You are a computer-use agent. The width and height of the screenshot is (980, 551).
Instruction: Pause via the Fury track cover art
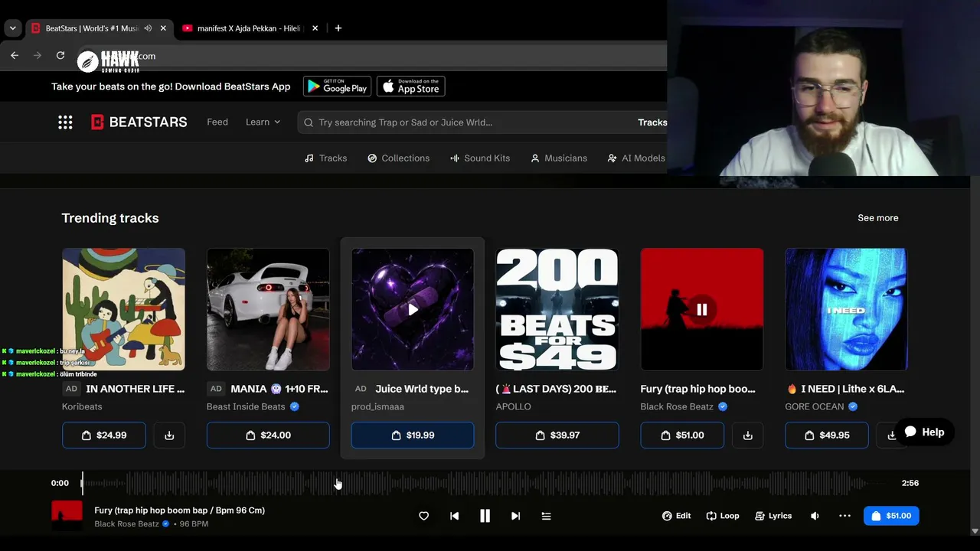pos(702,309)
